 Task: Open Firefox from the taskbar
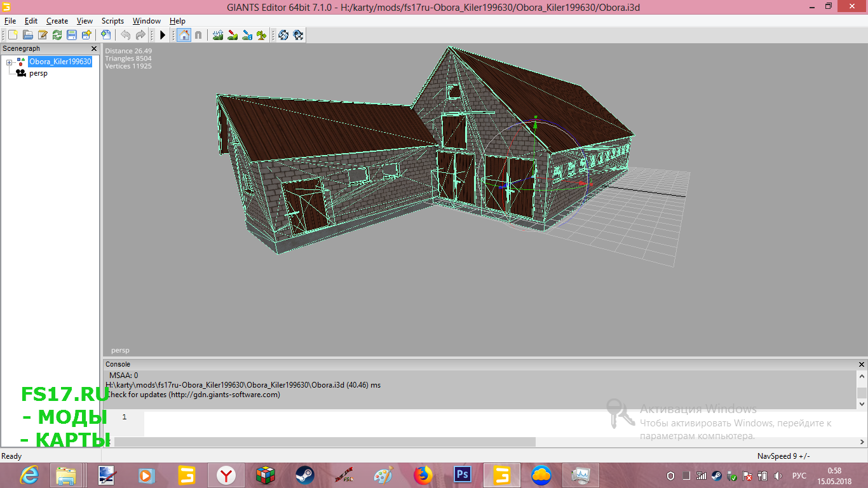[423, 475]
